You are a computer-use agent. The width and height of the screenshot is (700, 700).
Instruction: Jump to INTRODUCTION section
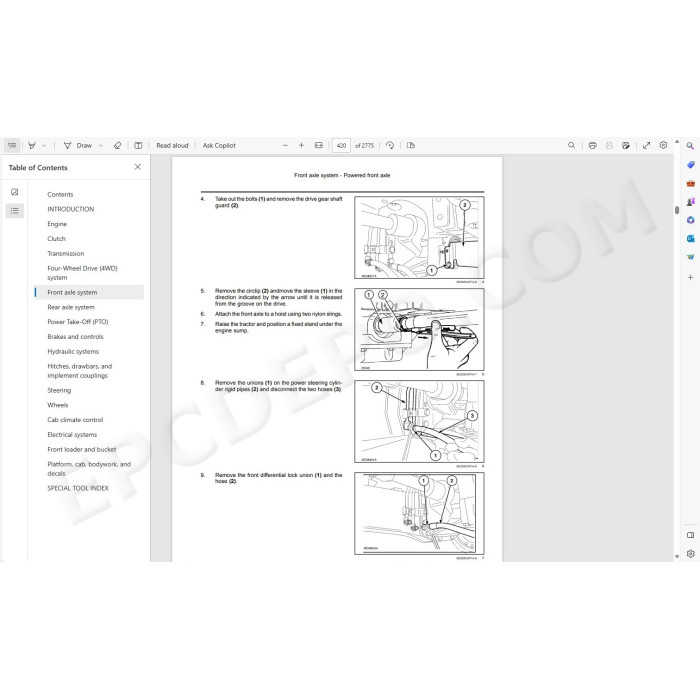pyautogui.click(x=71, y=209)
